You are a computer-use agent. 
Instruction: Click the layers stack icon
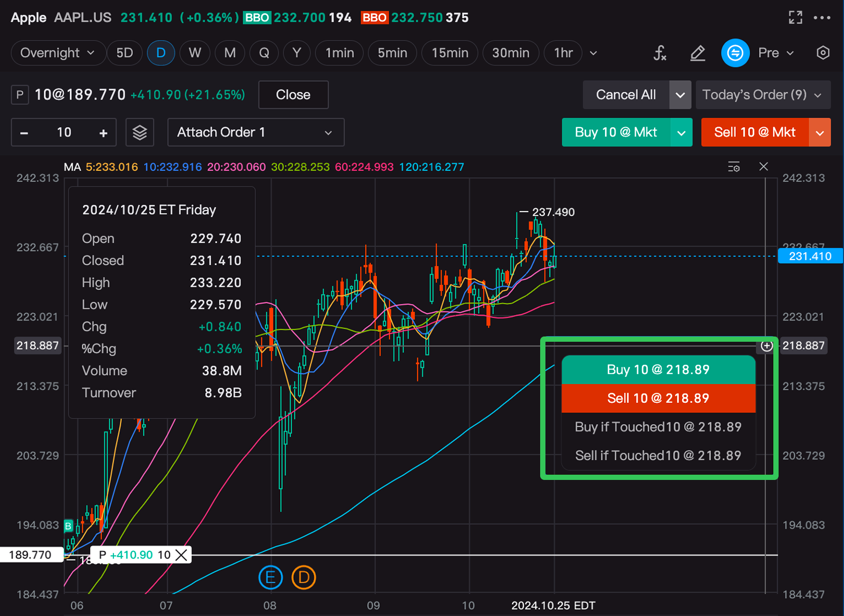(140, 132)
